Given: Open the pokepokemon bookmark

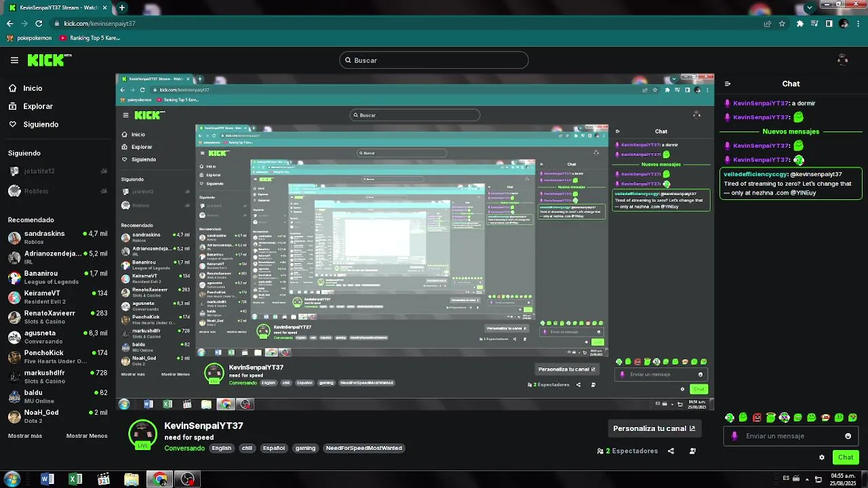Looking at the screenshot, I should (29, 38).
